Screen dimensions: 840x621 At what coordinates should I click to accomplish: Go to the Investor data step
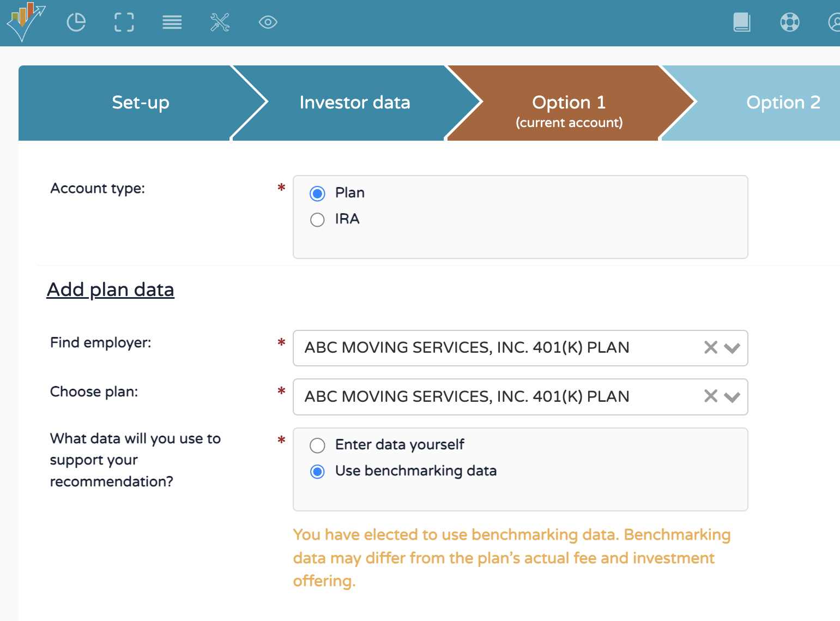tap(355, 103)
